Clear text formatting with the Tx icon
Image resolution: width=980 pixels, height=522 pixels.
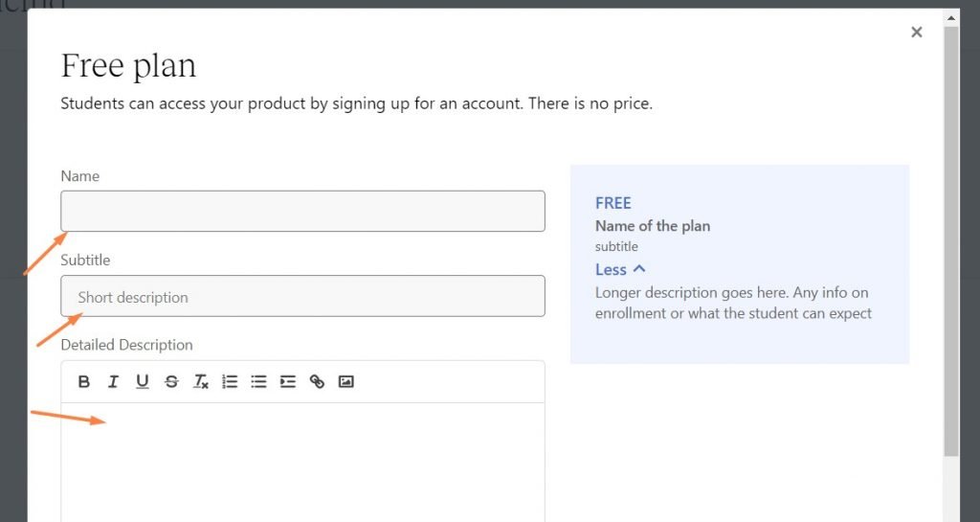(200, 382)
